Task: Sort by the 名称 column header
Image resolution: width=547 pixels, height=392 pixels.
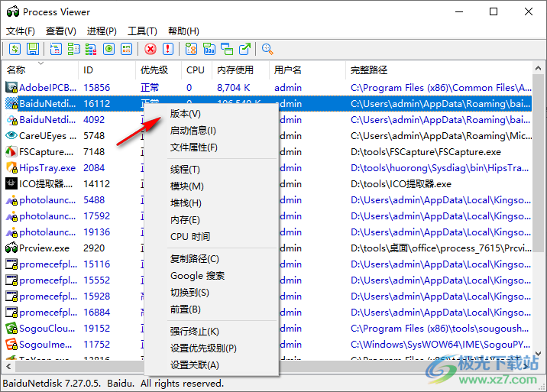Action: click(40, 70)
